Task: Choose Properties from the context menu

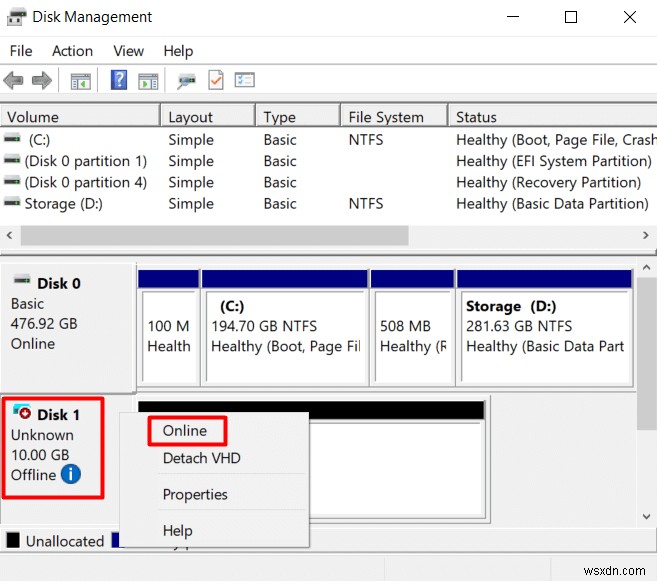Action: pyautogui.click(x=195, y=495)
